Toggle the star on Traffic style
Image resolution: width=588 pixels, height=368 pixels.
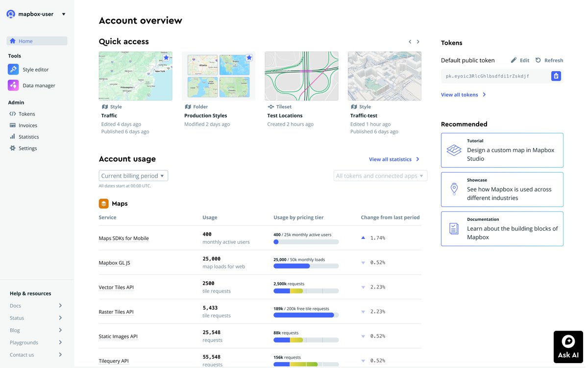pos(166,57)
